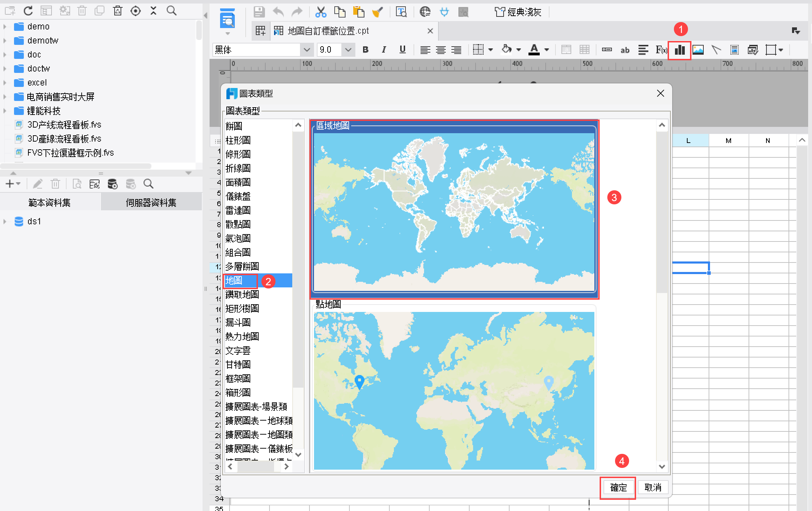Click the undo arrow
The image size is (812, 511).
pyautogui.click(x=278, y=12)
